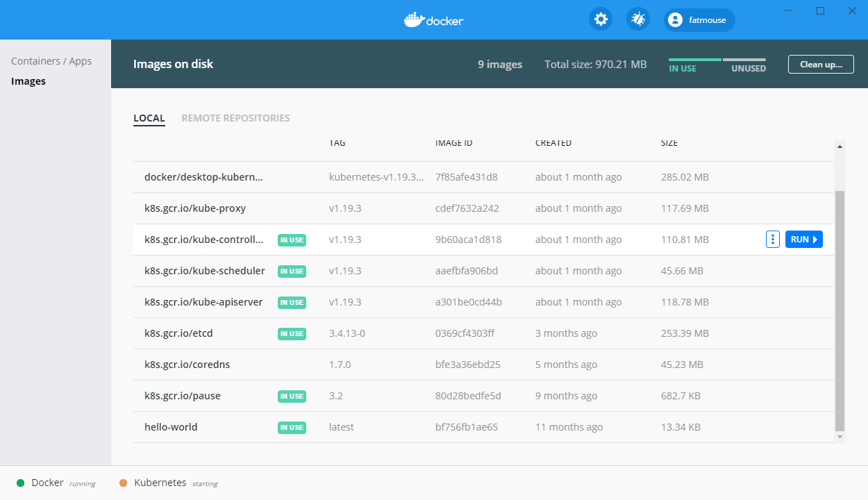Click the Docker status label in footer
Image resolution: width=868 pixels, height=500 pixels.
47,483
